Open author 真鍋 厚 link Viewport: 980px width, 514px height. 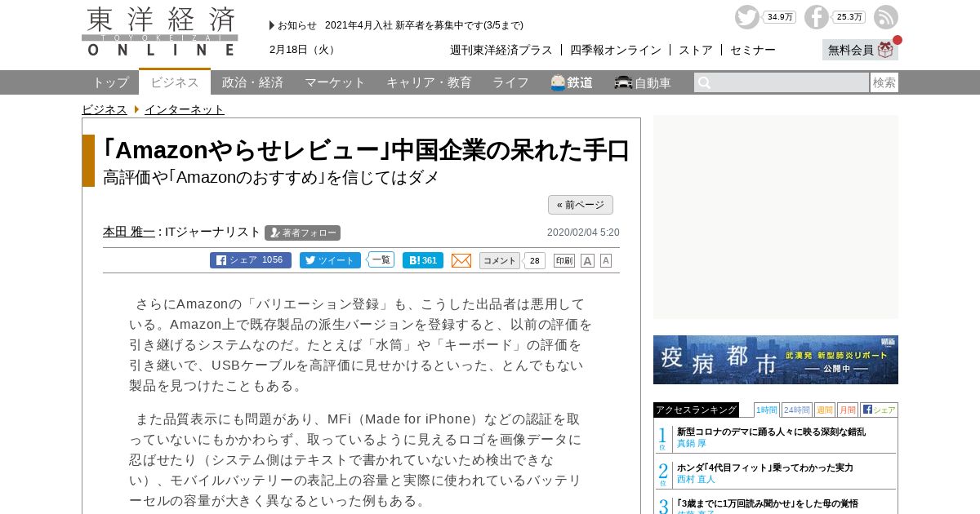pos(692,444)
